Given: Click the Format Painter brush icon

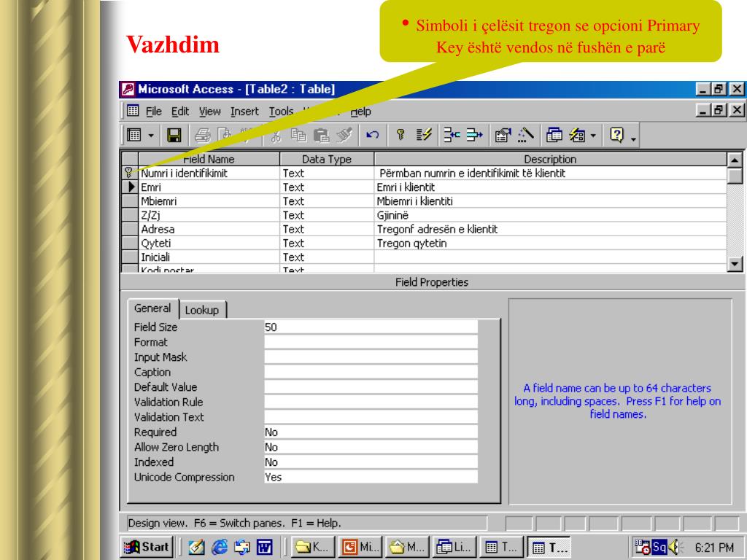Looking at the screenshot, I should 344,136.
